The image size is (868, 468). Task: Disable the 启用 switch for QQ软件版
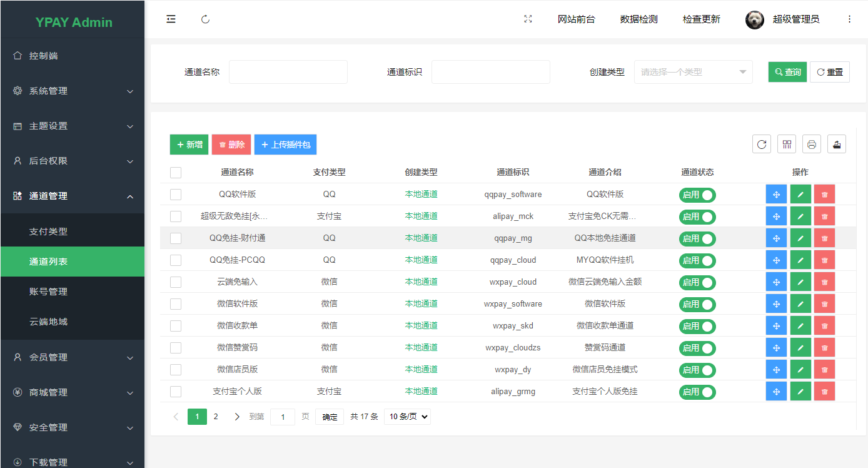click(697, 195)
